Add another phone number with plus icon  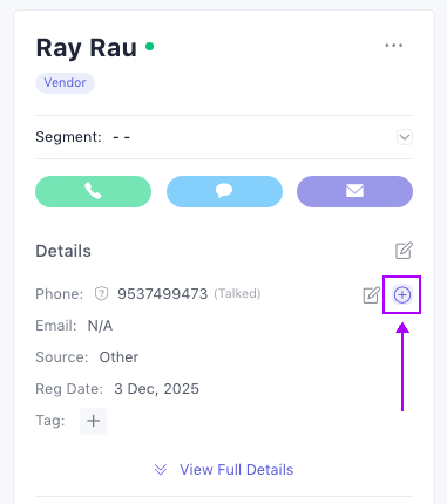tap(402, 295)
